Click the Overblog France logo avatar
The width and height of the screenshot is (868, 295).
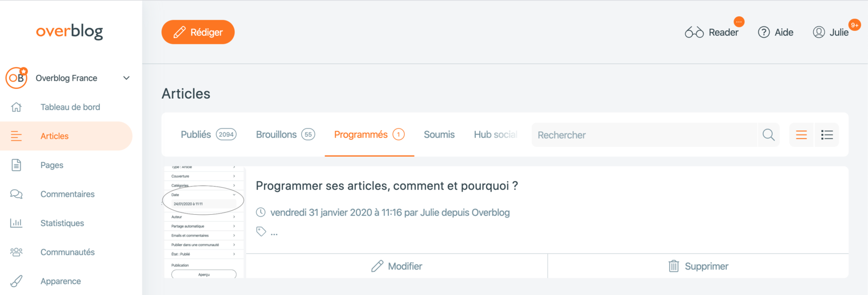click(x=16, y=78)
